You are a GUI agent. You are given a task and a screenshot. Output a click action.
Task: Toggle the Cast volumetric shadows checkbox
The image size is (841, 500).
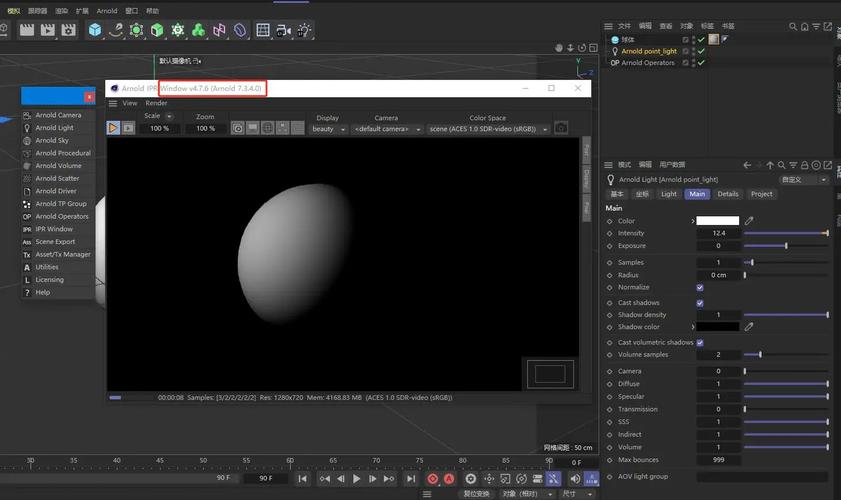coord(700,342)
